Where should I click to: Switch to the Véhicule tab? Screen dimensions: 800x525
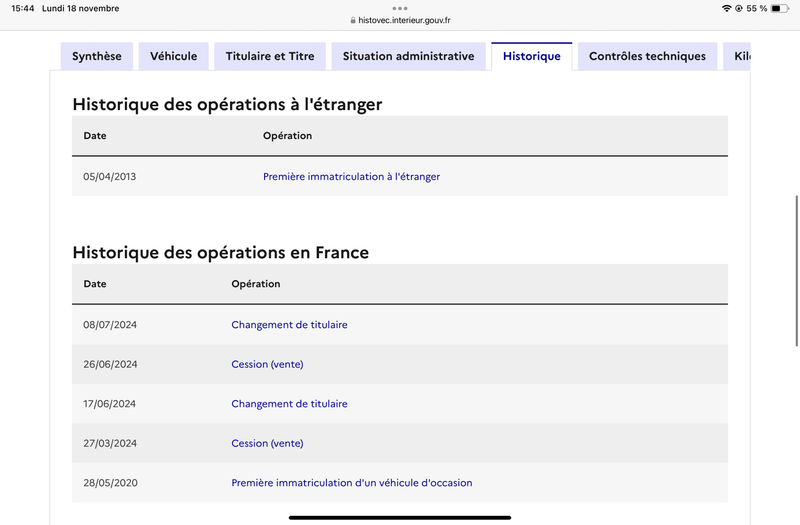(x=173, y=56)
